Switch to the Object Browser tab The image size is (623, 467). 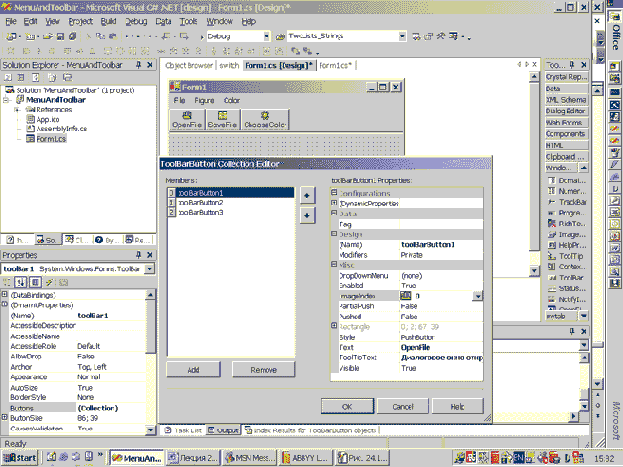pos(188,65)
